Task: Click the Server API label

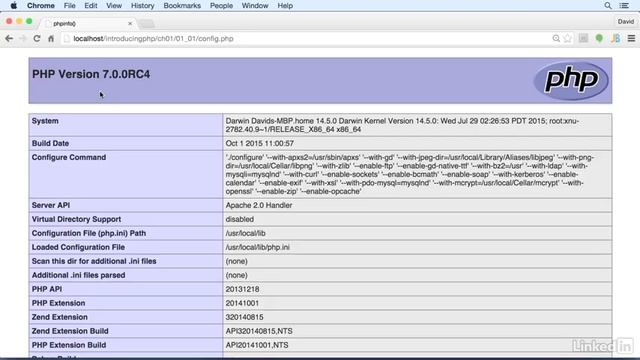Action: [x=51, y=205]
